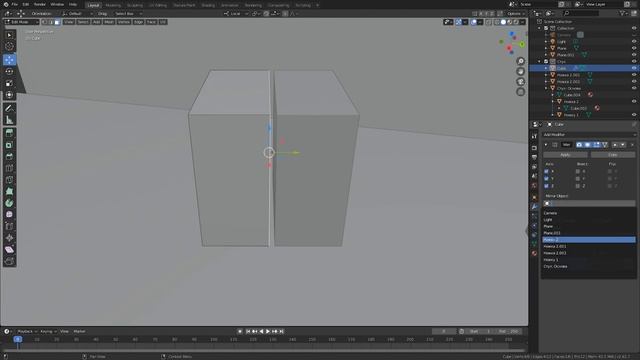Enable vertex select mode
Image resolution: width=640 pixels, height=360 pixels.
tap(44, 22)
